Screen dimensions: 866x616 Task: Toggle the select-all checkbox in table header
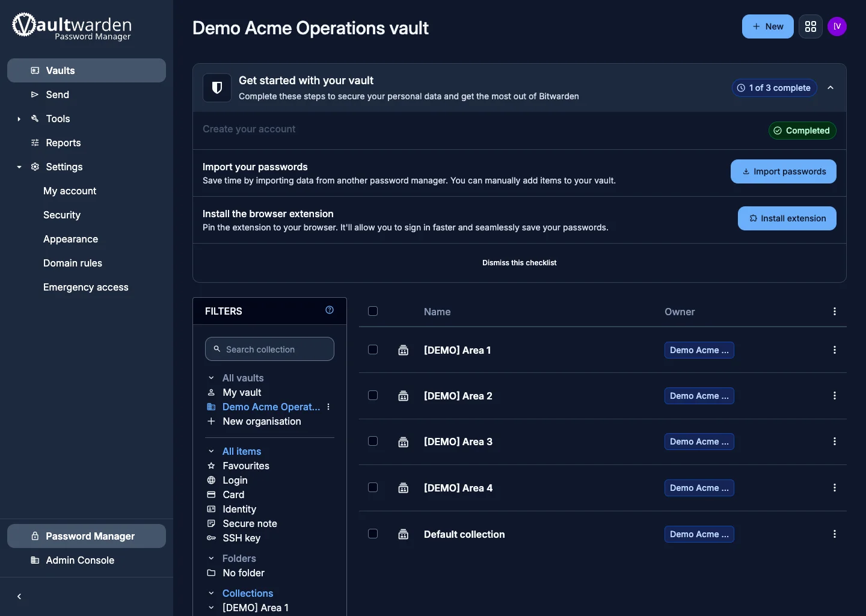[373, 311]
